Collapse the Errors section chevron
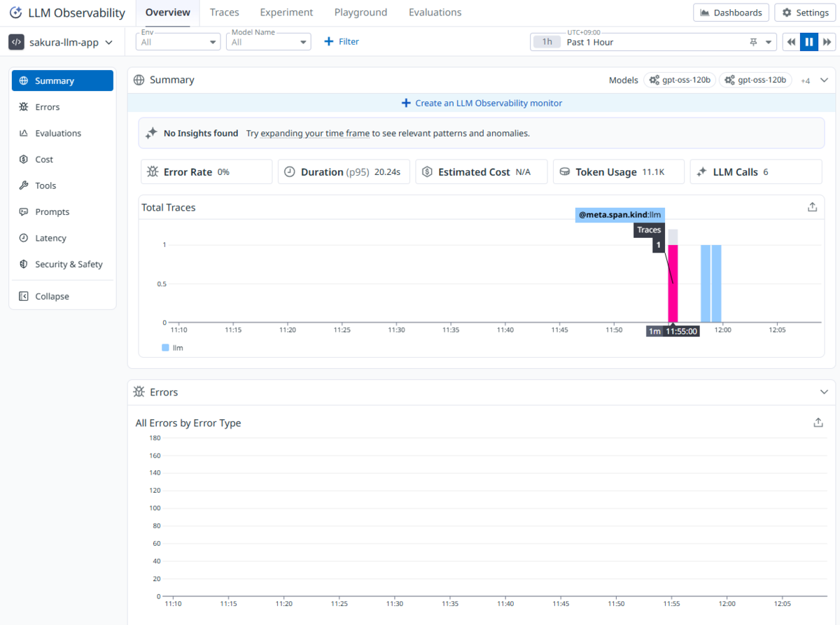The width and height of the screenshot is (840, 625). pos(824,392)
